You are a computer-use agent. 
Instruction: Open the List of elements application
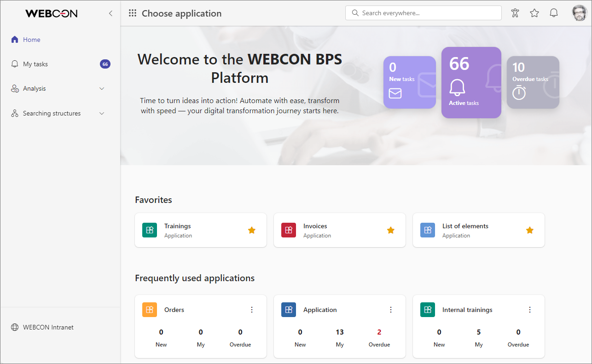pyautogui.click(x=465, y=226)
